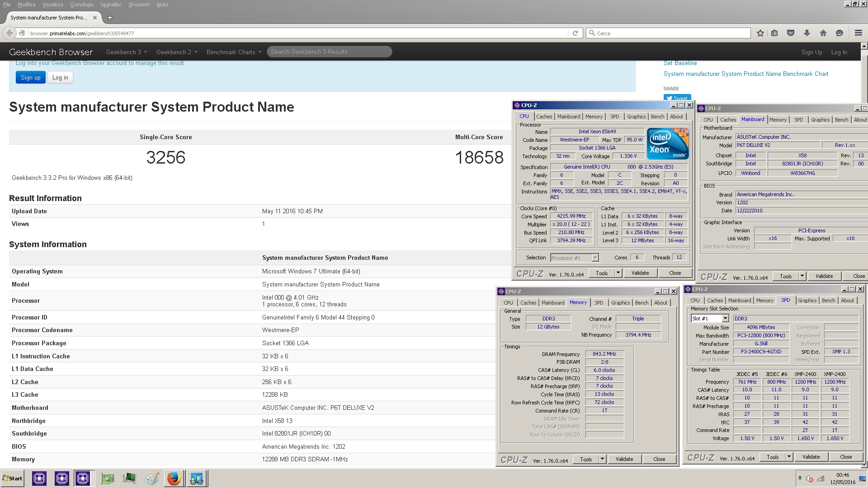
Task: Click the Log in button beside Sign up
Action: (x=60, y=77)
